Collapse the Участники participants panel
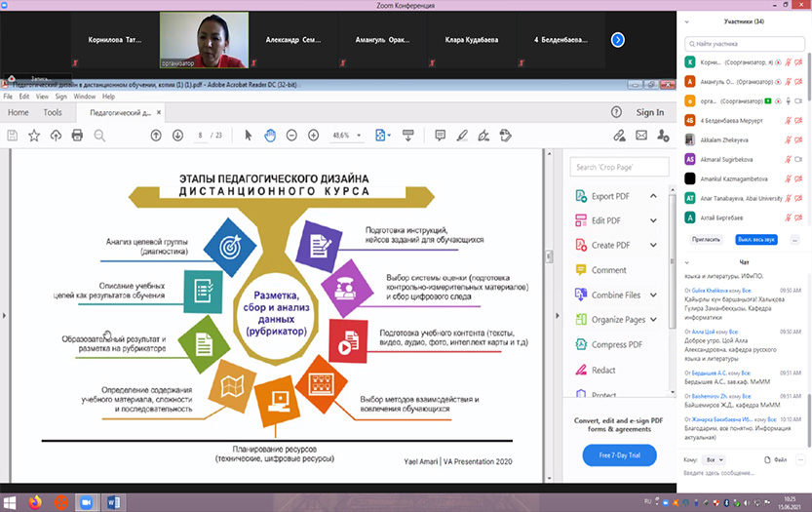Image resolution: width=812 pixels, height=512 pixels. pos(687,20)
